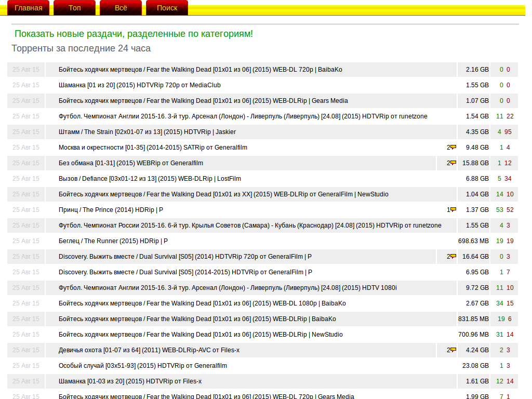Open comments icon for Принц / The Prince
This screenshot has width=532, height=399.
(x=453, y=210)
